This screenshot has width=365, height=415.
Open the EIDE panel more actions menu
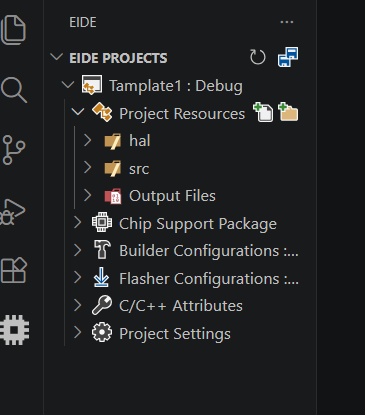point(287,22)
